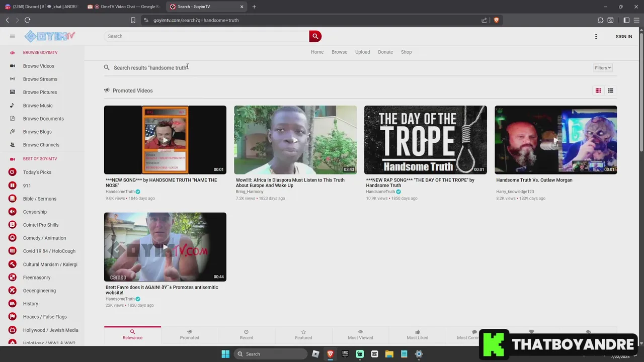Open a new browser tab
The height and width of the screenshot is (362, 644).
click(x=254, y=7)
